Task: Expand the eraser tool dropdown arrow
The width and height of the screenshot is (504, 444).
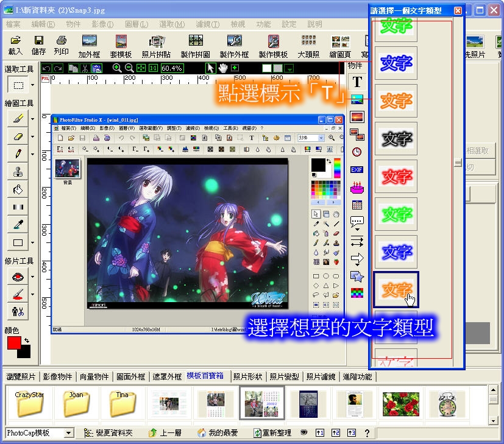Action: click(x=32, y=137)
